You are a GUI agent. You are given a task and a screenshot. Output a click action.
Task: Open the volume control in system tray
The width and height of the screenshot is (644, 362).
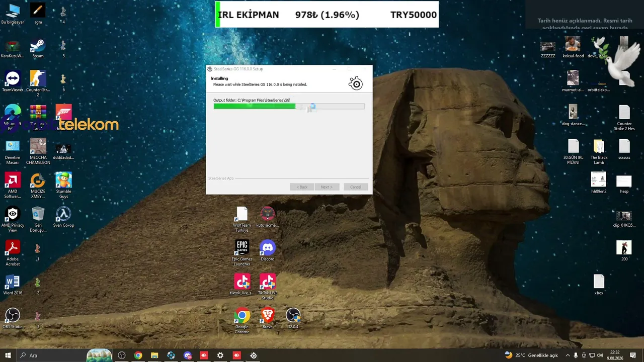point(600,355)
